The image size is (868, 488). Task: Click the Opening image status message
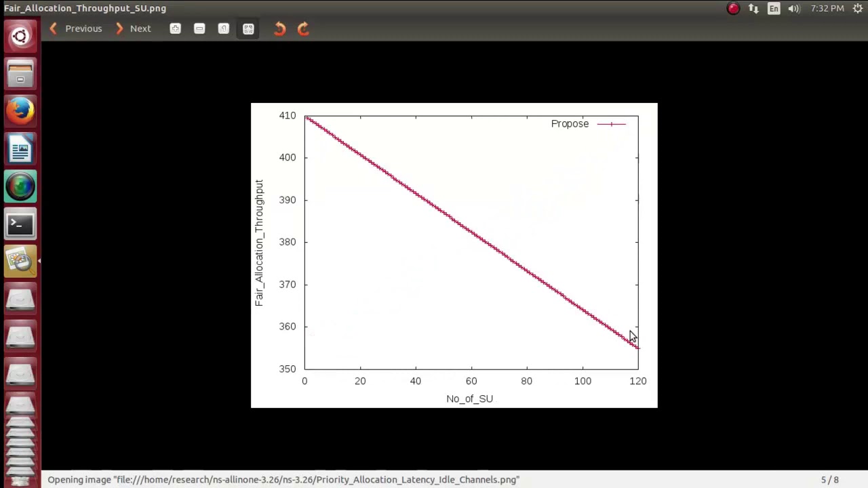[x=283, y=480]
